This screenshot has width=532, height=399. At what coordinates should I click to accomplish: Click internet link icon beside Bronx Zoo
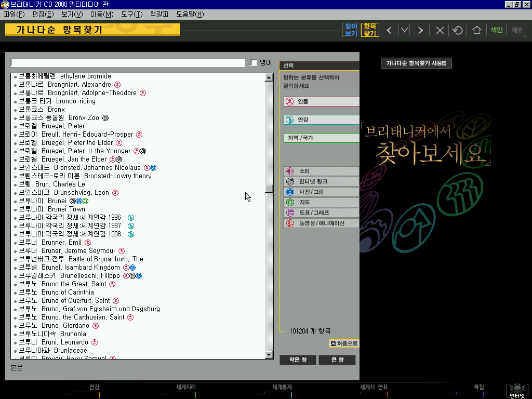(x=105, y=118)
